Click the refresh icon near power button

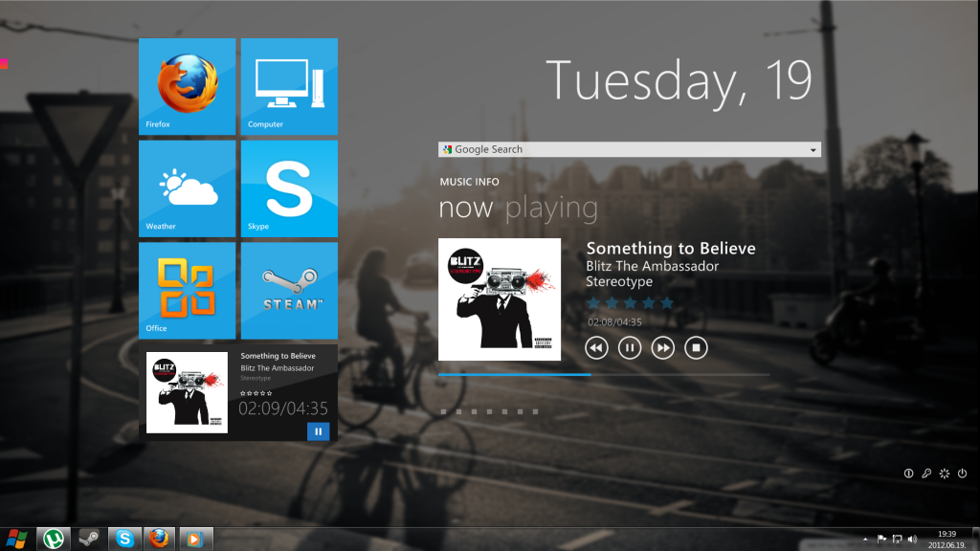coord(945,474)
